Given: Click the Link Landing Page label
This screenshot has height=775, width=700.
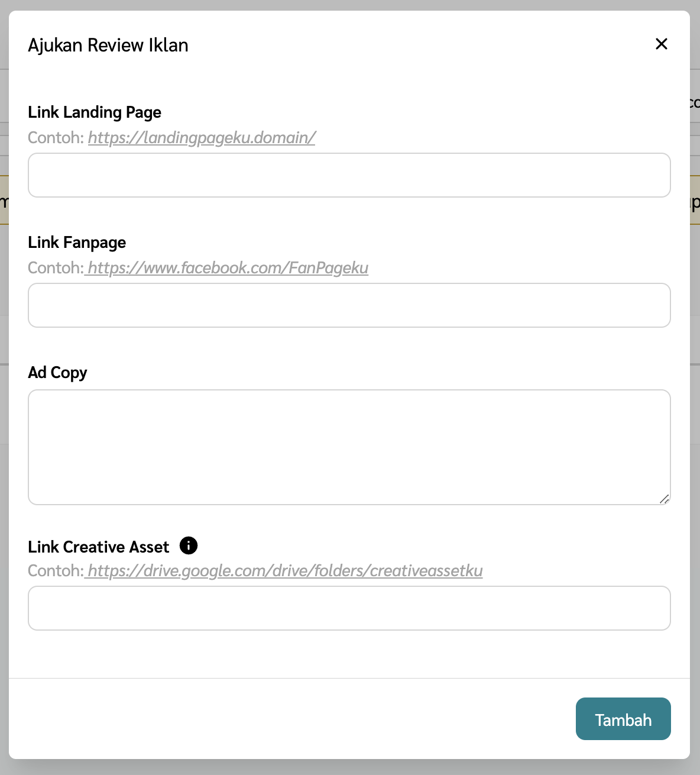Looking at the screenshot, I should (x=95, y=112).
